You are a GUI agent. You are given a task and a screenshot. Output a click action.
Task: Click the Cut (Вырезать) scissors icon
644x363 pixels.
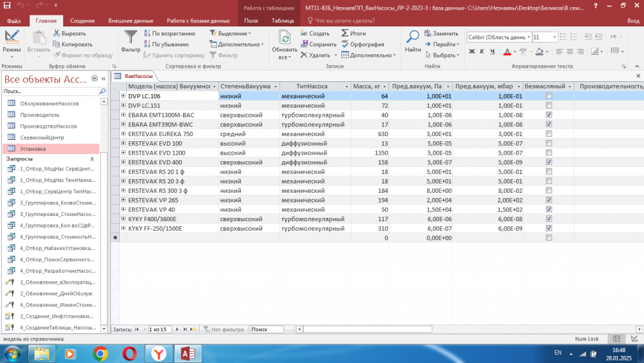57,33
